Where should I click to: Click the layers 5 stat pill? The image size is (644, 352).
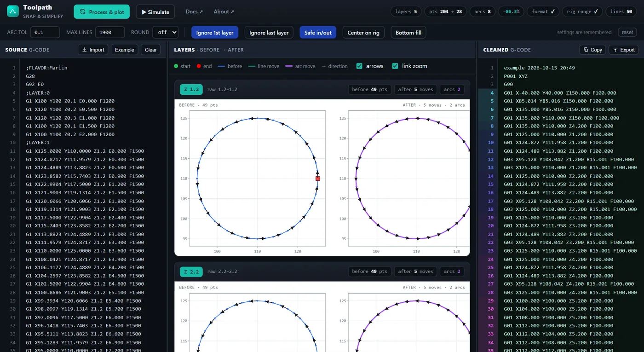point(406,12)
